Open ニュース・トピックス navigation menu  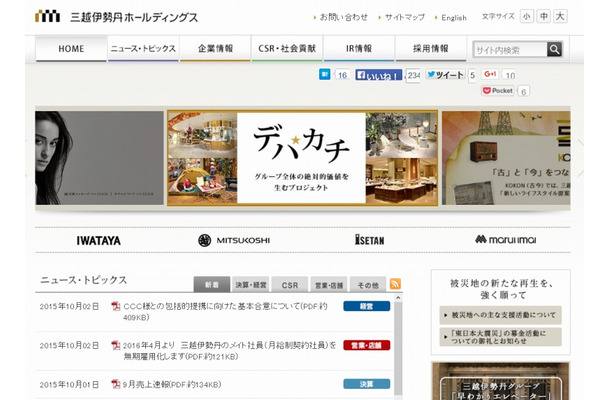point(143,49)
